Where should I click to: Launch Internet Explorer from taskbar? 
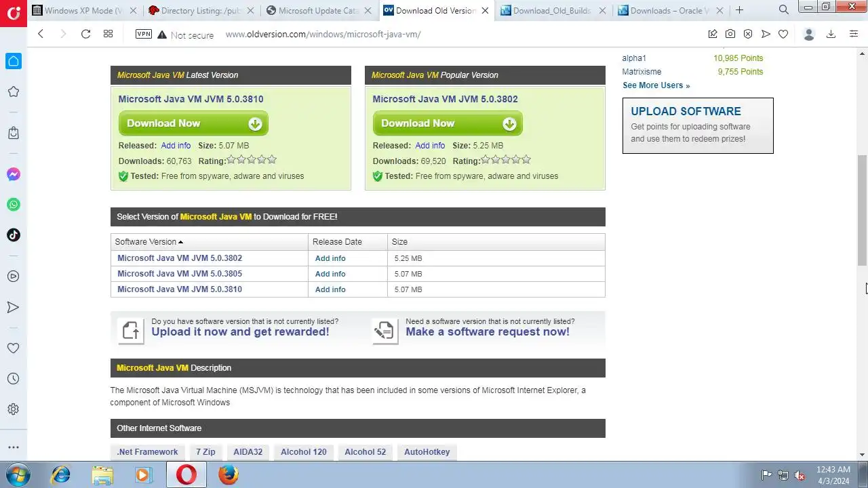point(61,474)
